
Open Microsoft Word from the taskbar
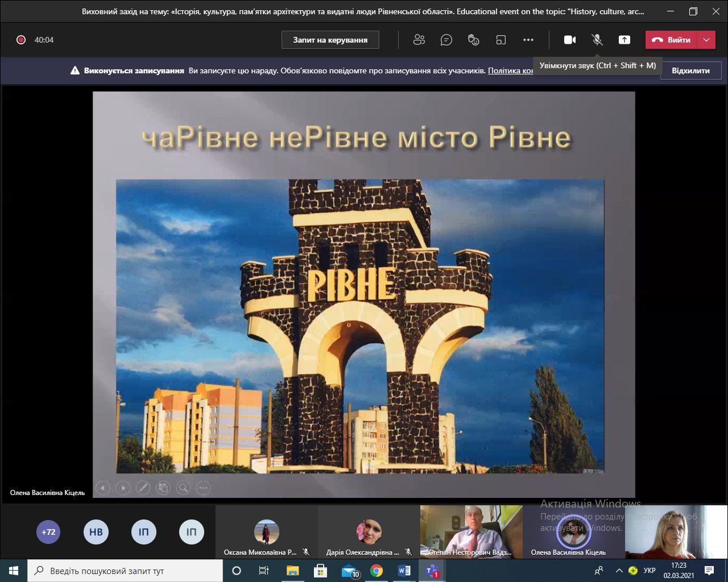click(404, 571)
